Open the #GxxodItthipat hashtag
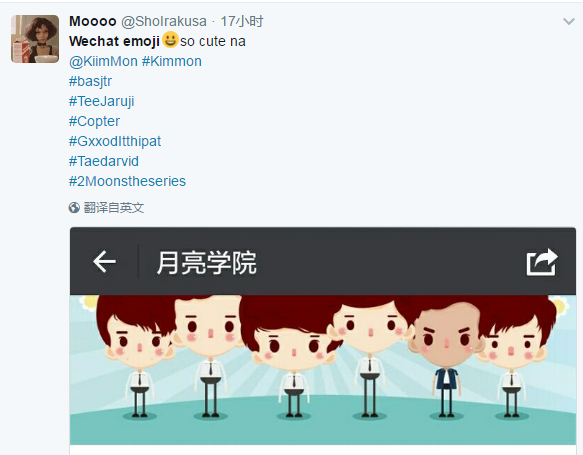Screen dimensions: 583x455 (x=115, y=142)
